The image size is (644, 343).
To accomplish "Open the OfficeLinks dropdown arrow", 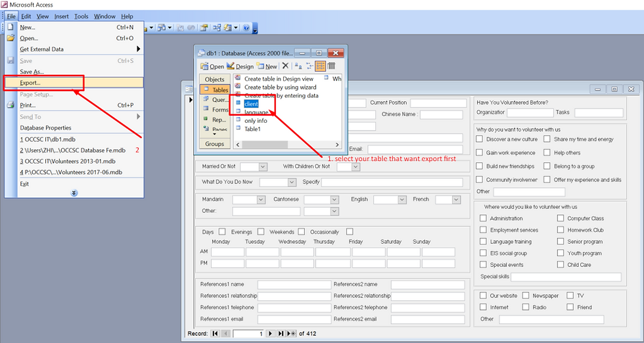I will (152, 28).
